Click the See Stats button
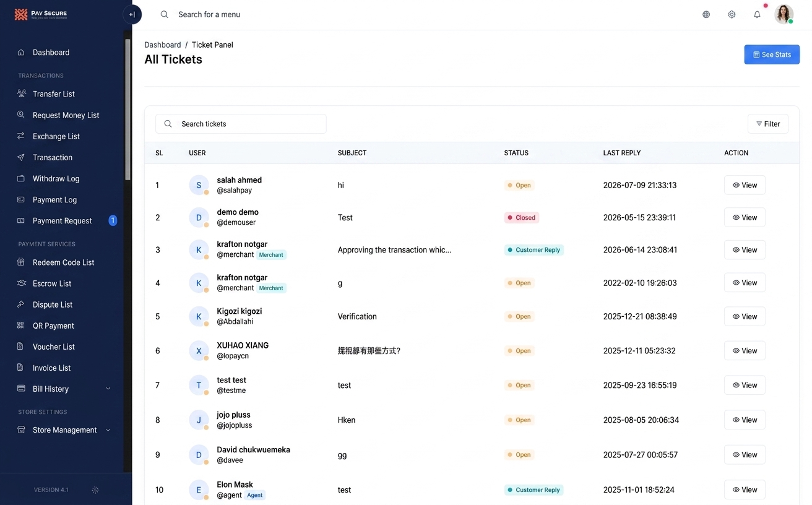 (772, 54)
